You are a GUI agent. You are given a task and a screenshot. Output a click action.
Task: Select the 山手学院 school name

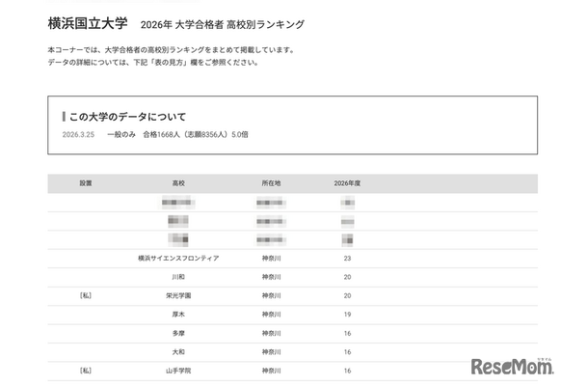178,371
